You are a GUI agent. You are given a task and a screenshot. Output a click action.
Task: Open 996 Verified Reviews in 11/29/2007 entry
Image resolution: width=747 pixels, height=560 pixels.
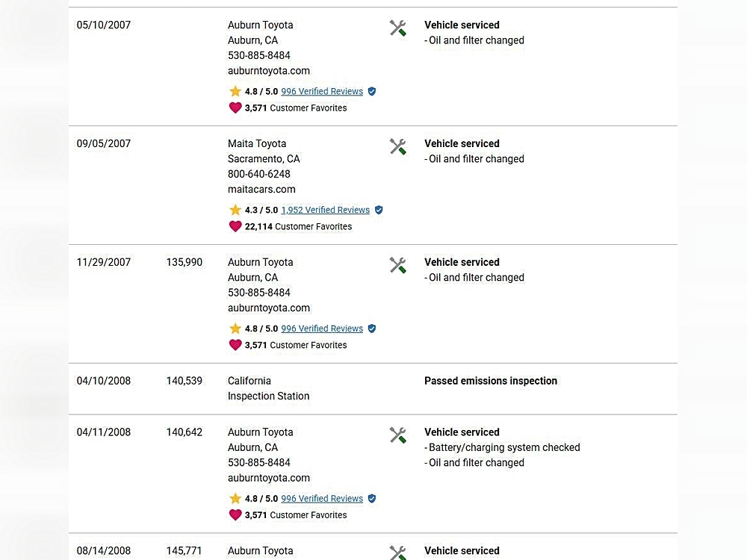tap(322, 329)
